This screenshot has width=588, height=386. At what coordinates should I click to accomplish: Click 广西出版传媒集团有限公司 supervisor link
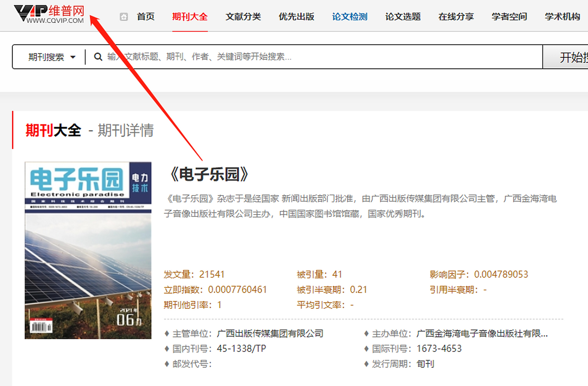(x=270, y=334)
